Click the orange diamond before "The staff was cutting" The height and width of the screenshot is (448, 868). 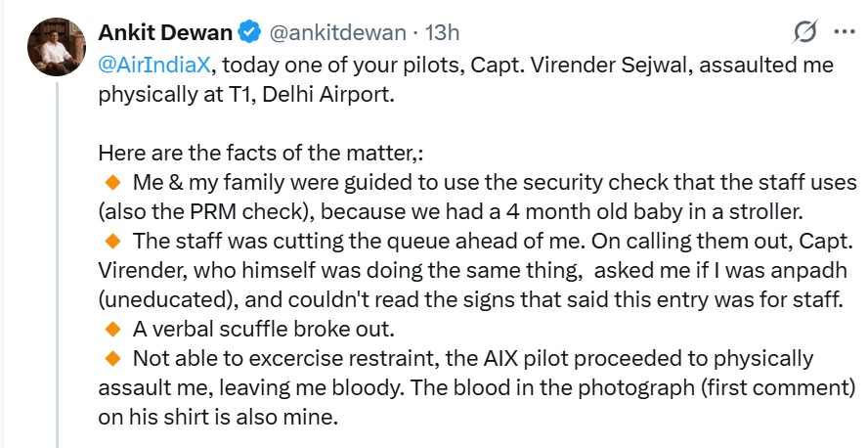pos(110,241)
